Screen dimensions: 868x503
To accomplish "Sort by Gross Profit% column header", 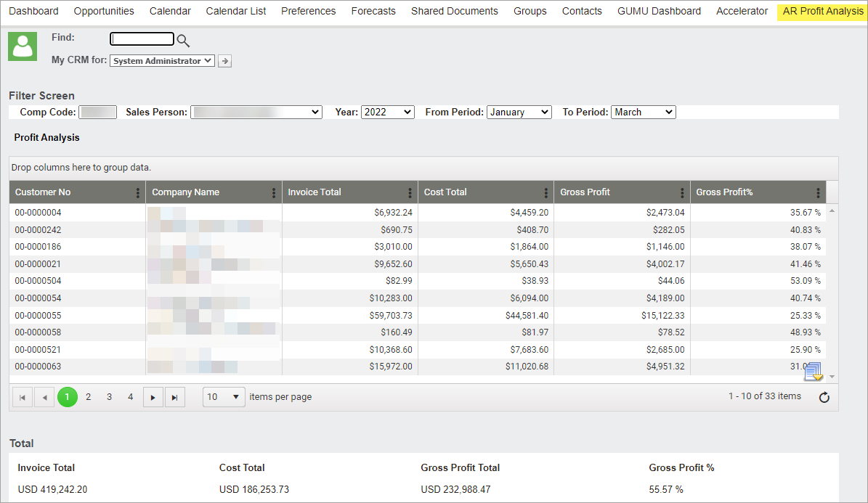I will pyautogui.click(x=724, y=192).
